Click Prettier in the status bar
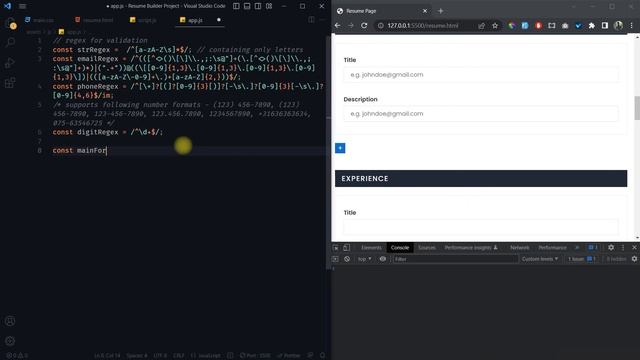Screen dimensions: 640x360 289,356
